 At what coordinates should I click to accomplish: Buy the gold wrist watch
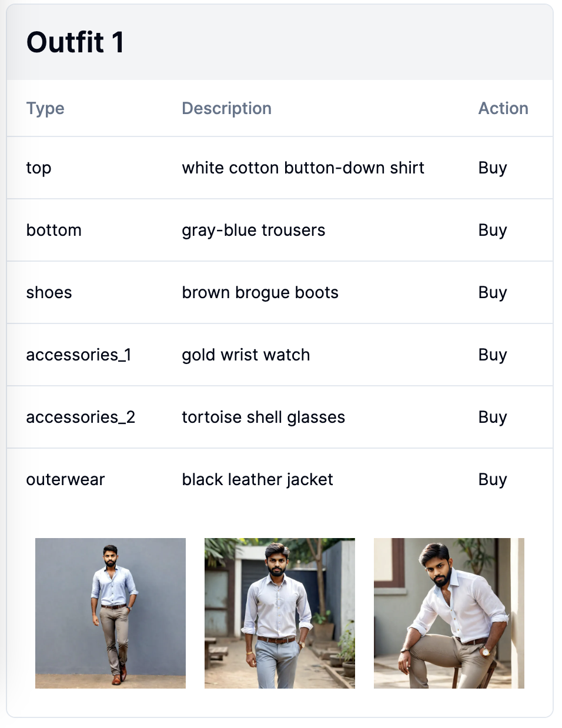[492, 355]
